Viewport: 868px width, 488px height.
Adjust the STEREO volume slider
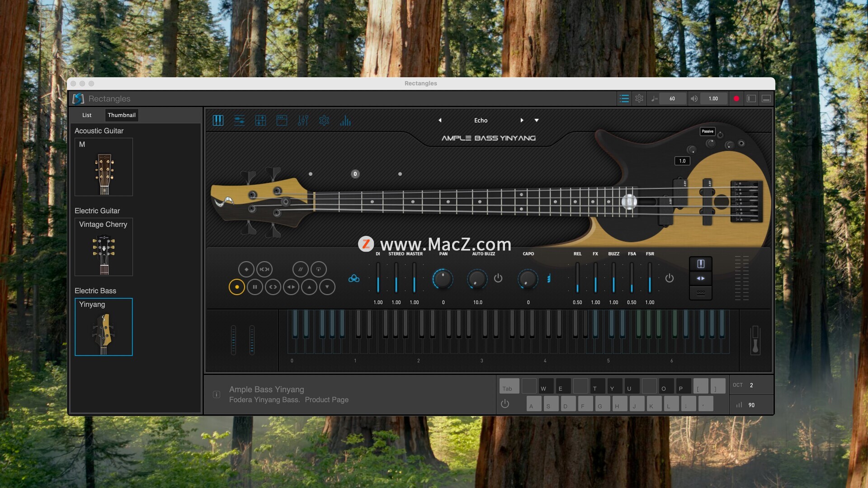396,278
